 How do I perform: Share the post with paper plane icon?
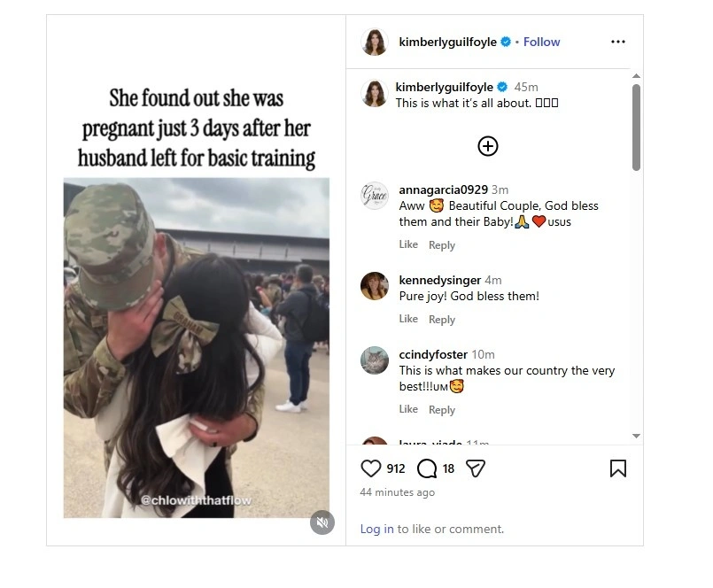476,468
